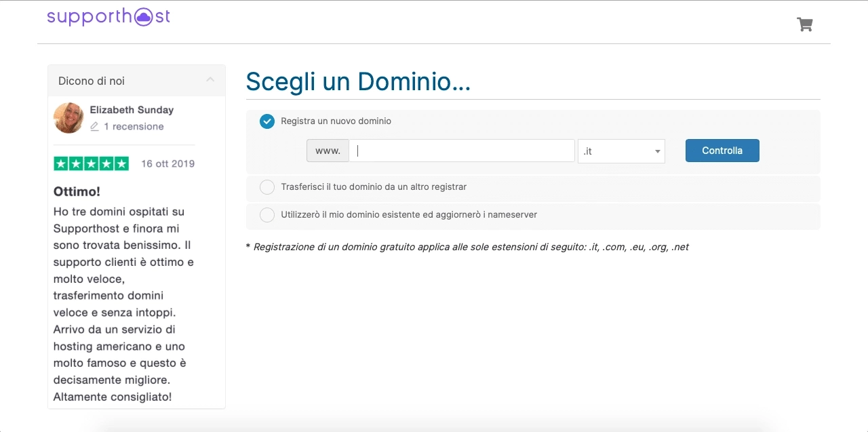This screenshot has height=432, width=868.
Task: Click the fifth green Trustpilot star
Action: coord(121,163)
